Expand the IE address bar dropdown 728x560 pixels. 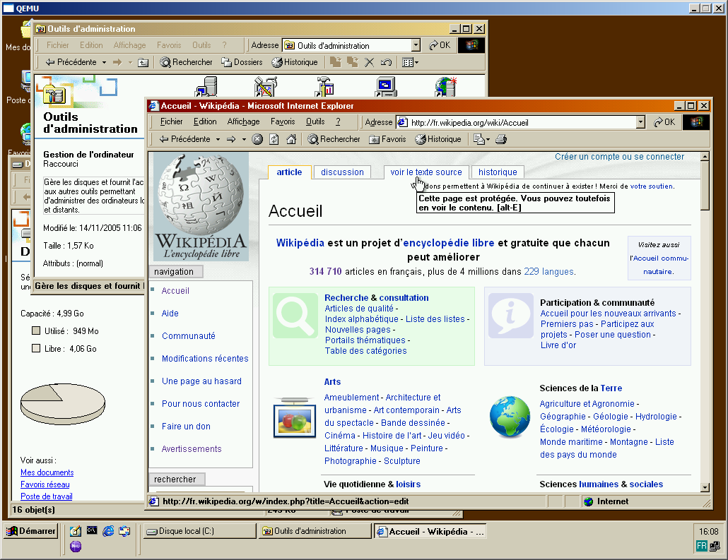coord(641,122)
